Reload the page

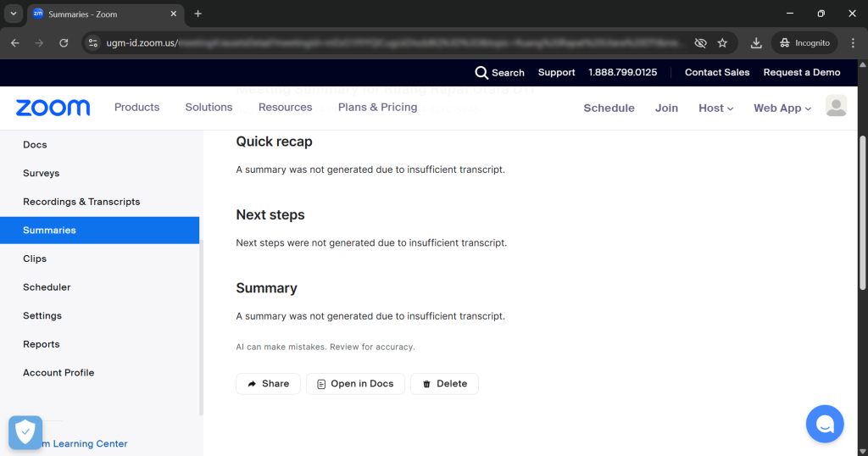(x=64, y=43)
